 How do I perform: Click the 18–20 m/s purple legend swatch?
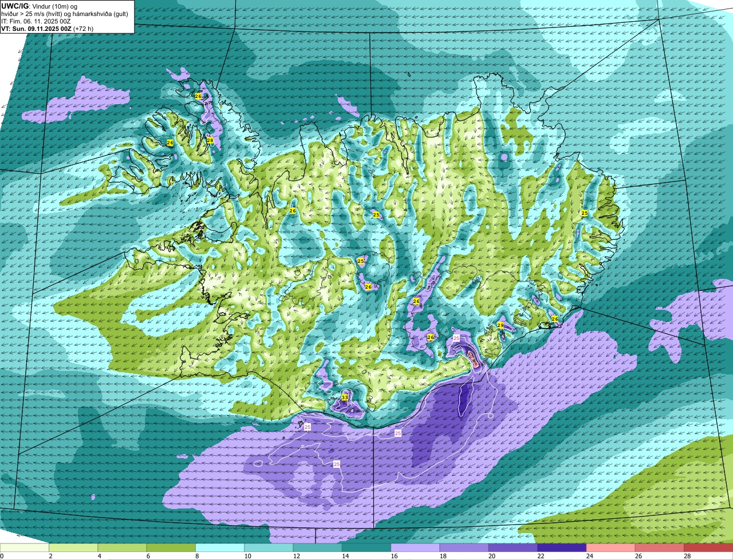pyautogui.click(x=464, y=548)
